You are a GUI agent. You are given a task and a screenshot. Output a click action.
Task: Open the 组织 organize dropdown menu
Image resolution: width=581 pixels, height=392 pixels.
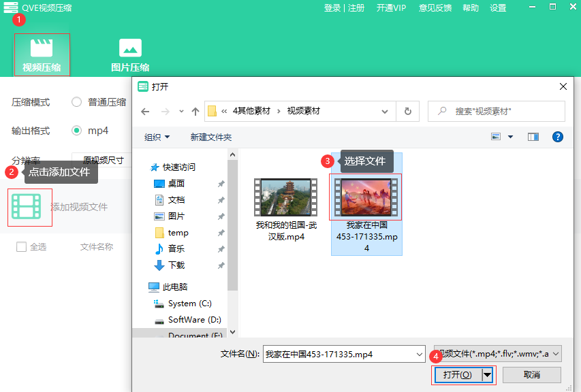coord(157,137)
